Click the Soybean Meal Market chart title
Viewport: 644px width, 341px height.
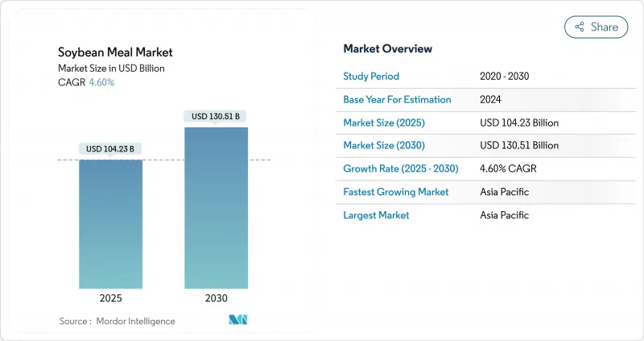115,52
